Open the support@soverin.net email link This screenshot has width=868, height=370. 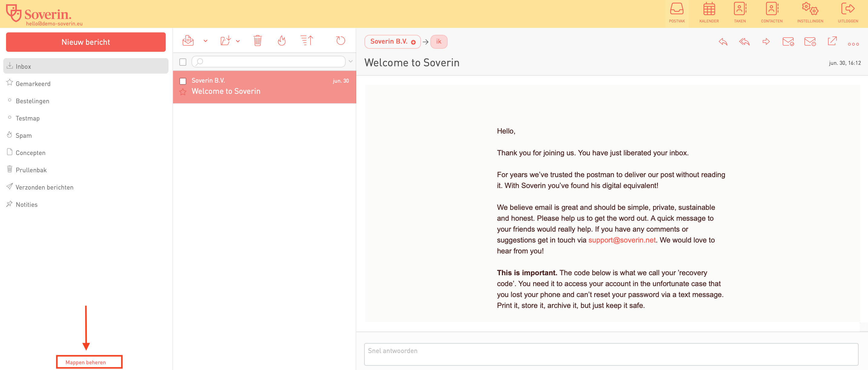point(622,240)
